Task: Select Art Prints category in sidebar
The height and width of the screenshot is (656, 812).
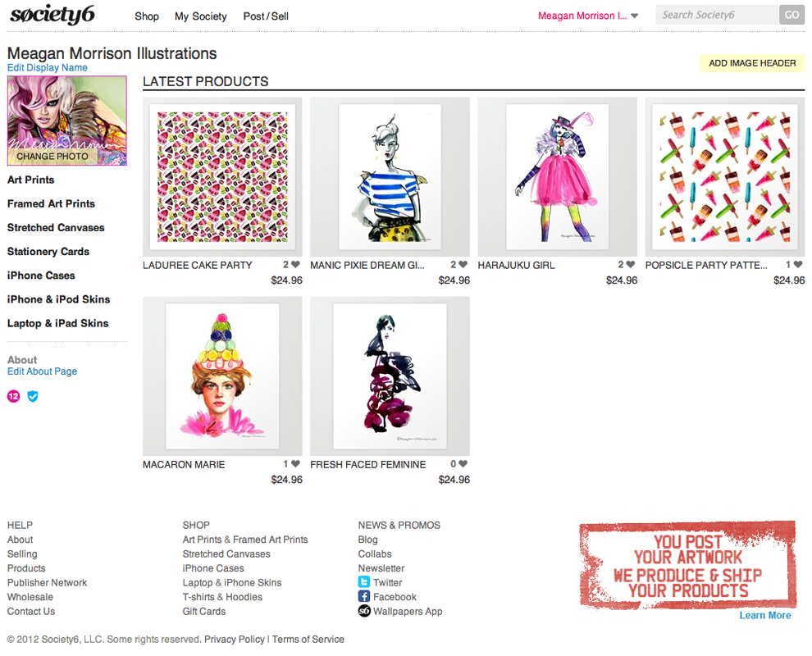Action: coord(30,180)
